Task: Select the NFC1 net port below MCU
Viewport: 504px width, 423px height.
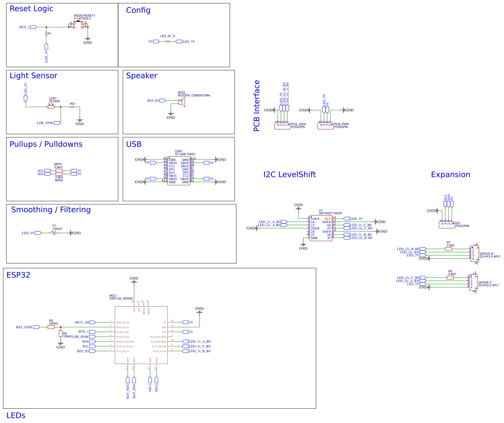Action: pos(150,384)
